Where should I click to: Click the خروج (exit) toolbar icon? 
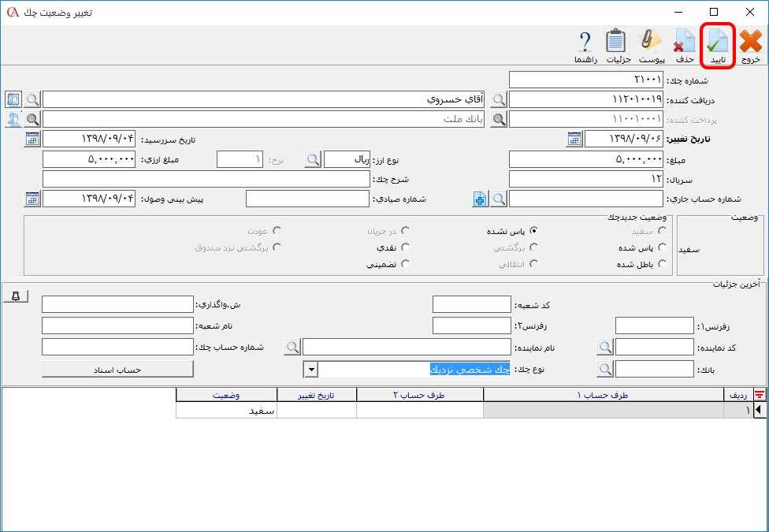point(750,44)
